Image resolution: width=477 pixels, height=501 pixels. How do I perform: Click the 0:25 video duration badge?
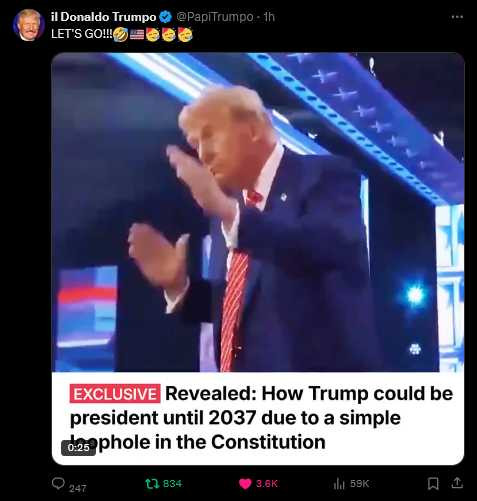pyautogui.click(x=79, y=447)
